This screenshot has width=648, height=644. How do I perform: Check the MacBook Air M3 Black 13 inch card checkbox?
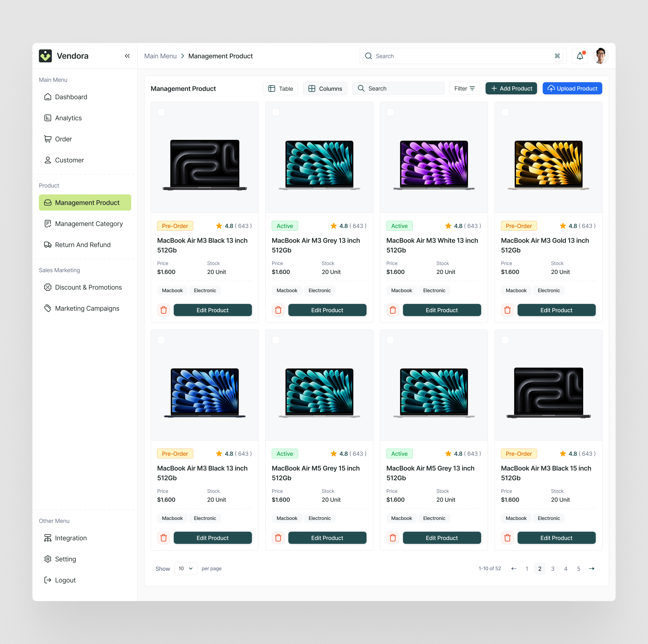(x=161, y=112)
